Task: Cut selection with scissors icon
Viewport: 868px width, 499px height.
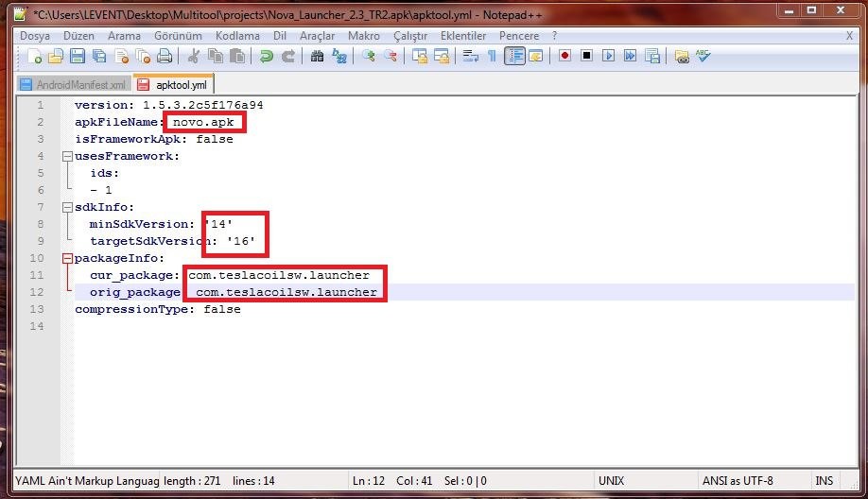Action: coord(193,56)
